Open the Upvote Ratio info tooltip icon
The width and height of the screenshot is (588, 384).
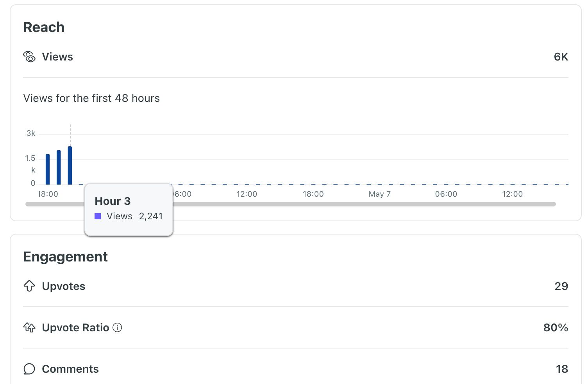(x=117, y=328)
